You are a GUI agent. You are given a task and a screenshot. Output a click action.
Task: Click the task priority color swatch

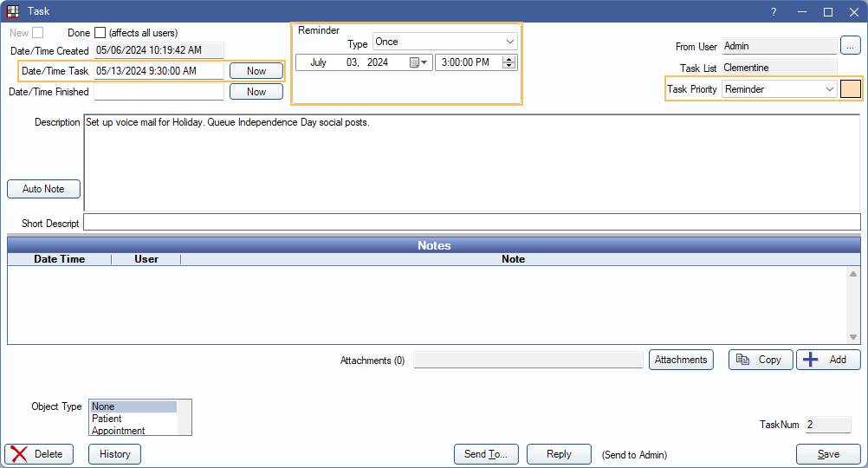(x=850, y=88)
